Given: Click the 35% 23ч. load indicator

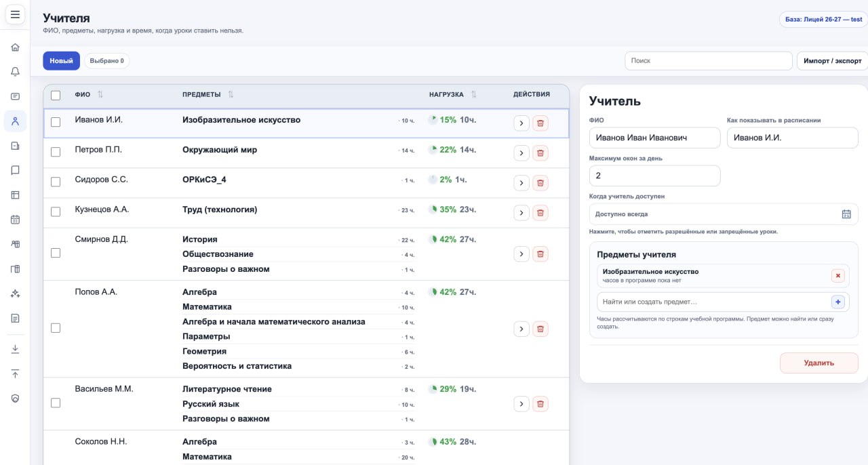Looking at the screenshot, I should point(453,209).
